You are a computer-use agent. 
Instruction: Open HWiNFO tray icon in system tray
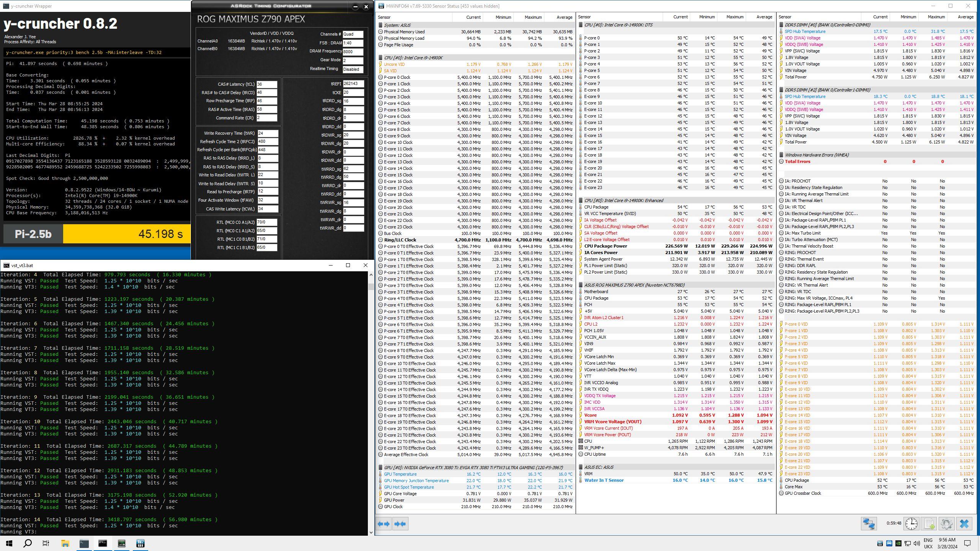tap(880, 543)
